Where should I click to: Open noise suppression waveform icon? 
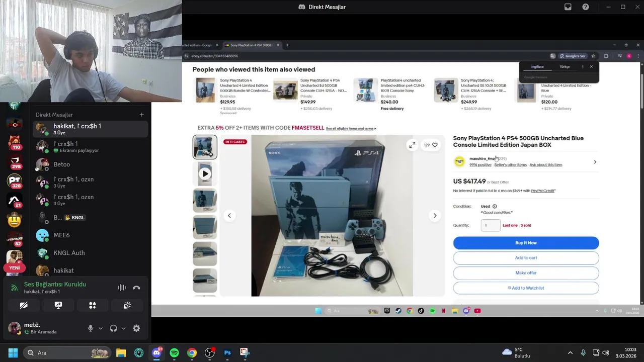pyautogui.click(x=122, y=288)
